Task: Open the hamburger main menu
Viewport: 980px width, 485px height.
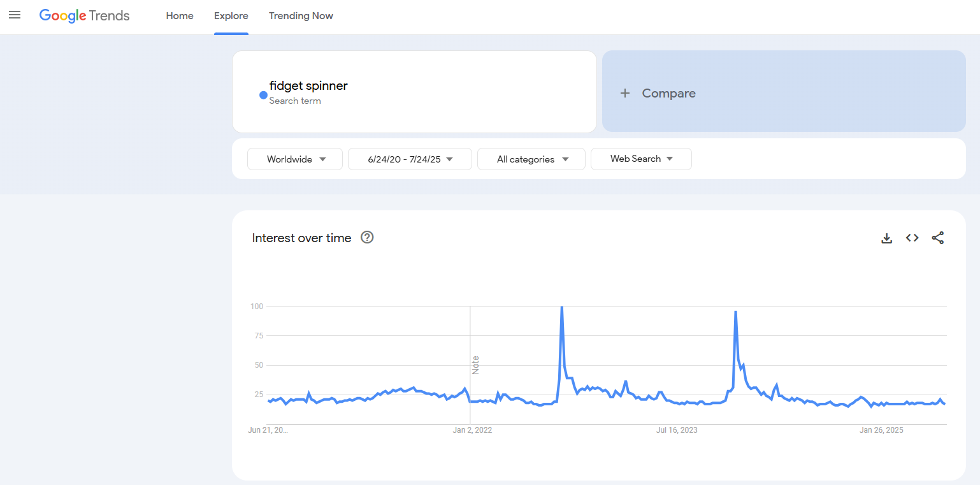Action: click(x=15, y=15)
